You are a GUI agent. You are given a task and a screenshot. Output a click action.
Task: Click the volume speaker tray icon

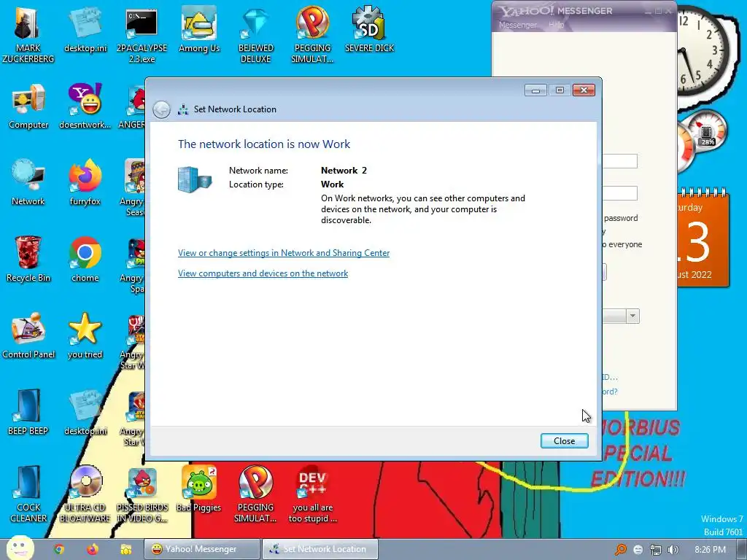click(673, 550)
